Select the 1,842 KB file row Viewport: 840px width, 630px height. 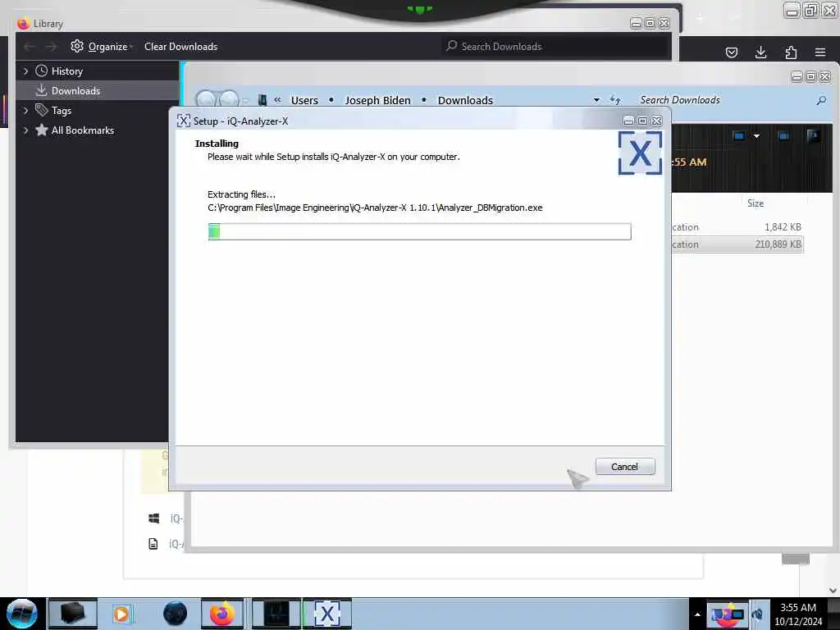pyautogui.click(x=737, y=227)
